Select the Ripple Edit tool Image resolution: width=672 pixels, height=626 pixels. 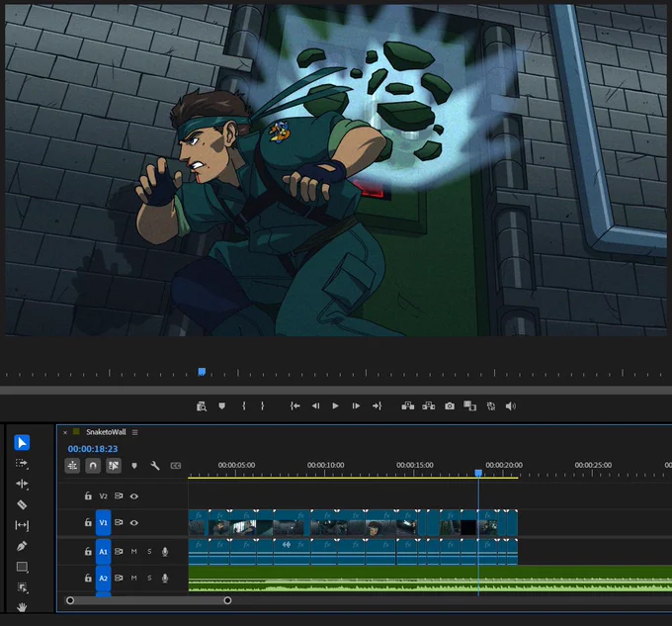22,484
